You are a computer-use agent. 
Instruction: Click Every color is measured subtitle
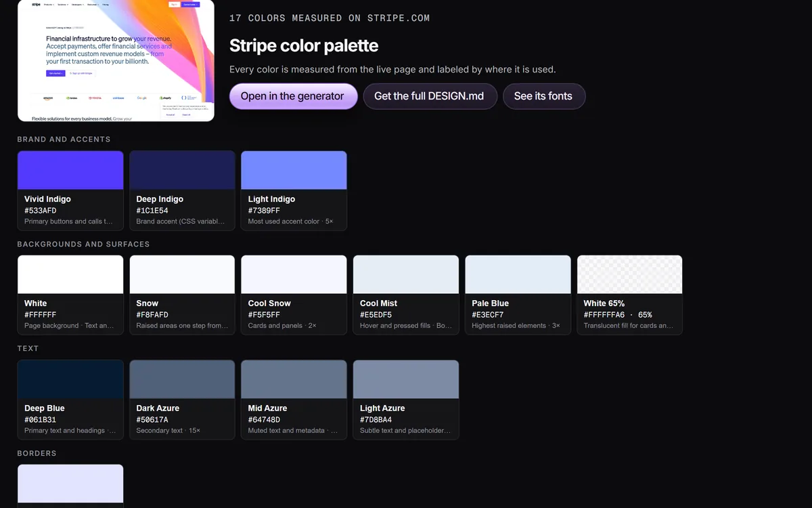click(x=392, y=69)
